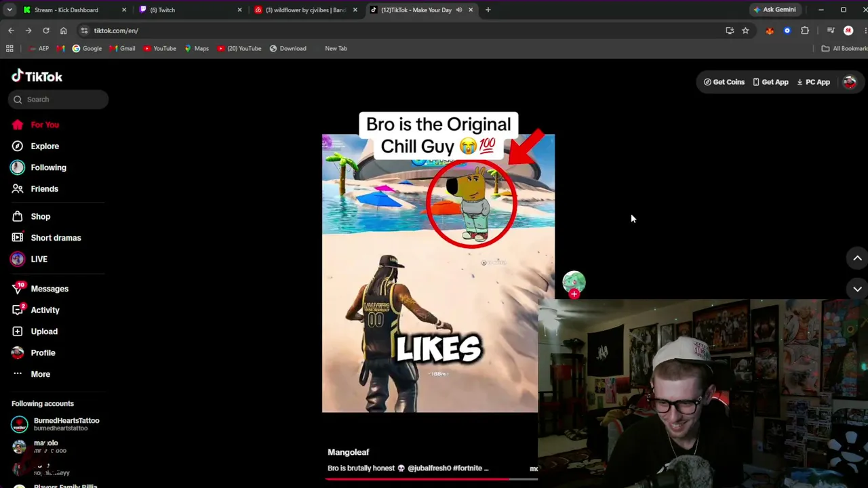Click the LIVE icon in the sidebar
The height and width of the screenshot is (488, 868).
[x=18, y=259]
